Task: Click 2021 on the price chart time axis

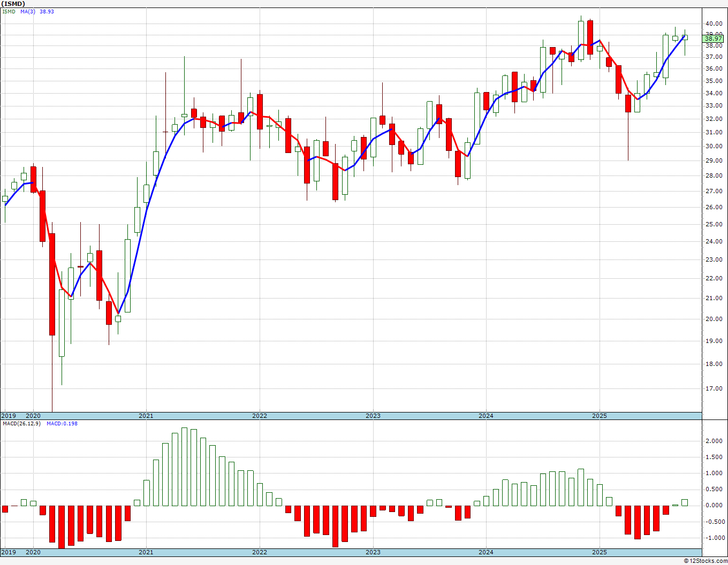Action: tap(146, 416)
